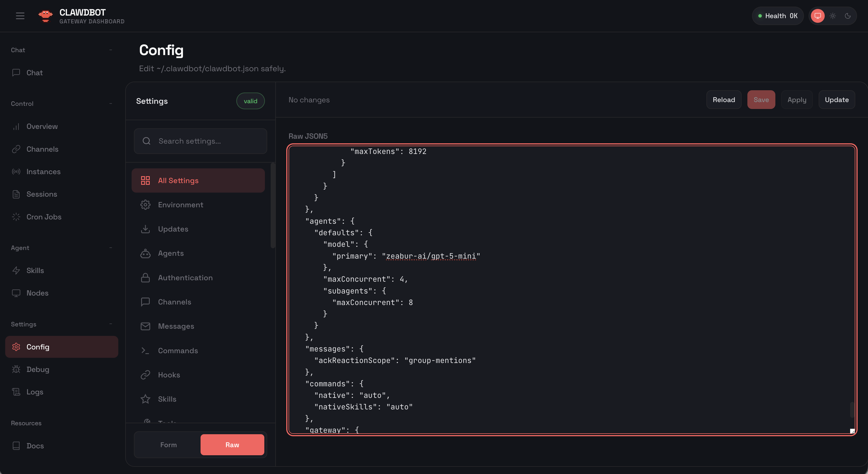The image size is (868, 474).
Task: Click the "maxTokens": 8192 line
Action: click(388, 151)
